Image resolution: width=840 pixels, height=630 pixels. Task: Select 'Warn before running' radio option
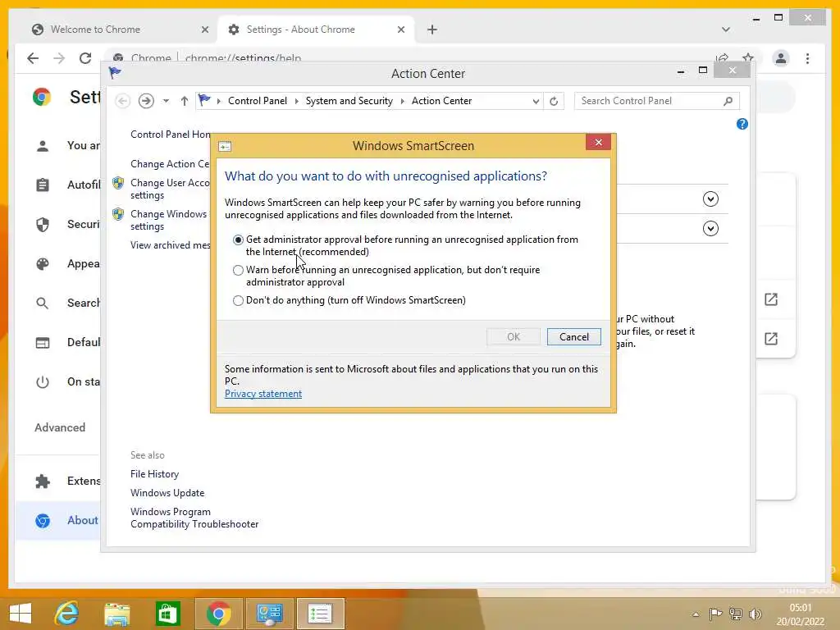point(239,270)
